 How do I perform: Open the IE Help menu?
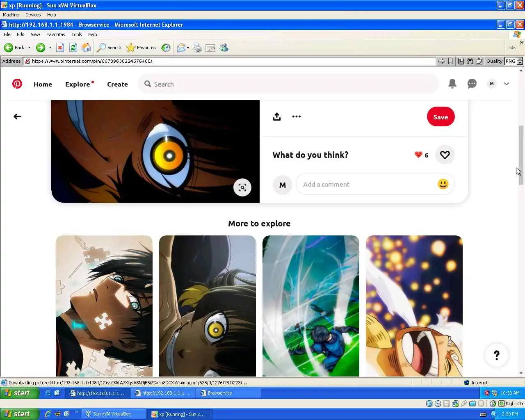[92, 34]
